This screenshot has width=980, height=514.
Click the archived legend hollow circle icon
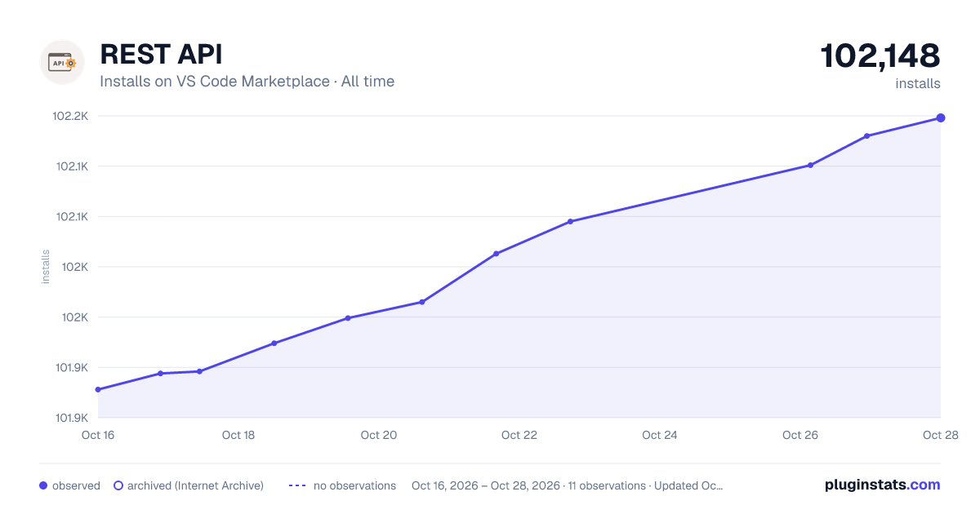pyautogui.click(x=118, y=485)
